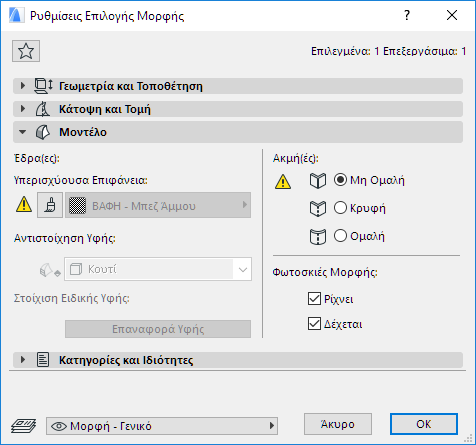476x445 pixels.
Task: Click the surface override paintbrush icon
Action: [50, 205]
